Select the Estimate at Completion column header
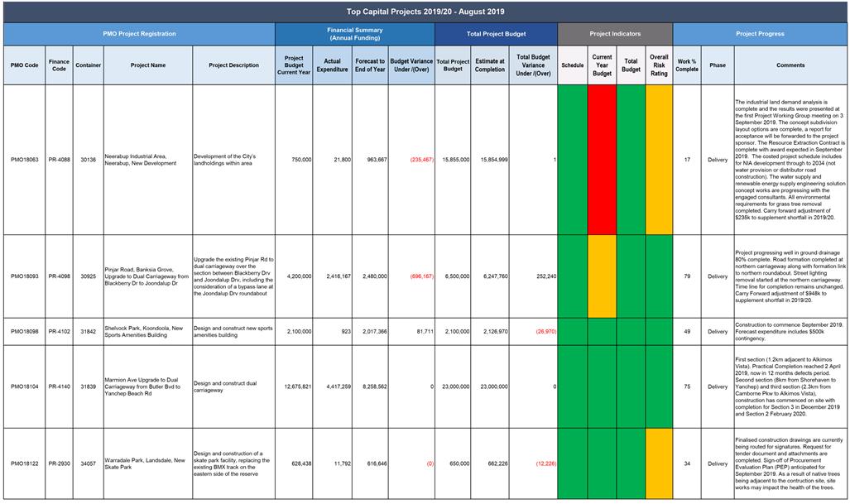Viewport: 850px width, 504px height. 490,65
